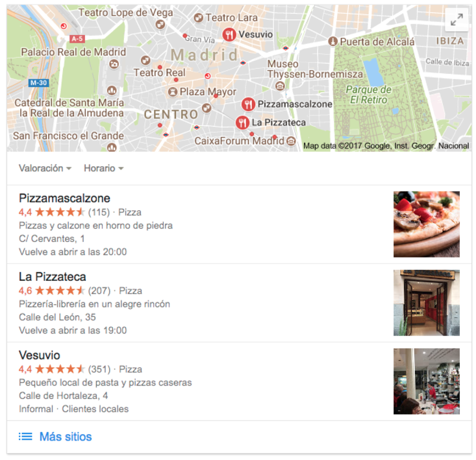Click the La Pizzateca restaurant map pin
The height and width of the screenshot is (460, 476).
pyautogui.click(x=242, y=123)
